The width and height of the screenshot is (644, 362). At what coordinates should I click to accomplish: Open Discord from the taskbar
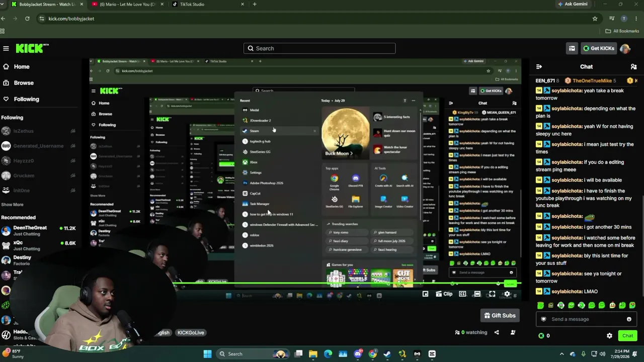pos(358,354)
